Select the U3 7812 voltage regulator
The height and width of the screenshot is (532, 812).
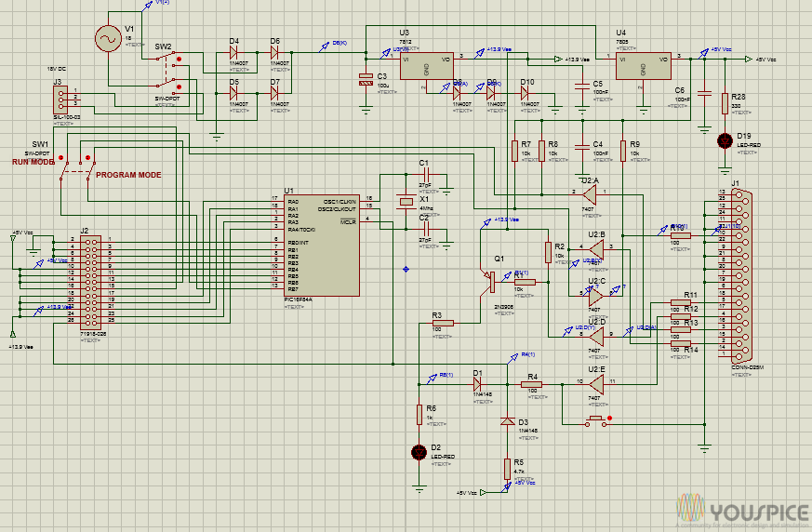click(427, 66)
